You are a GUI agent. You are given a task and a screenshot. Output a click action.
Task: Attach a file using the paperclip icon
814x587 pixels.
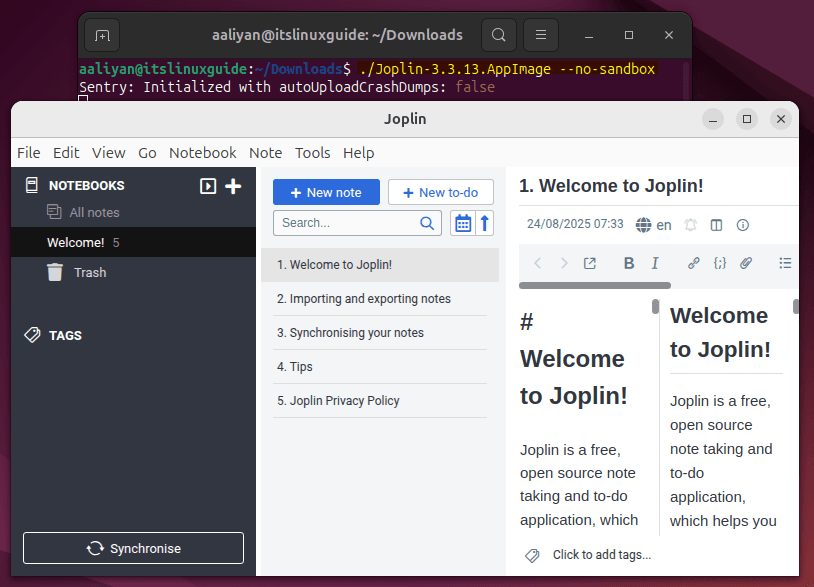746,263
